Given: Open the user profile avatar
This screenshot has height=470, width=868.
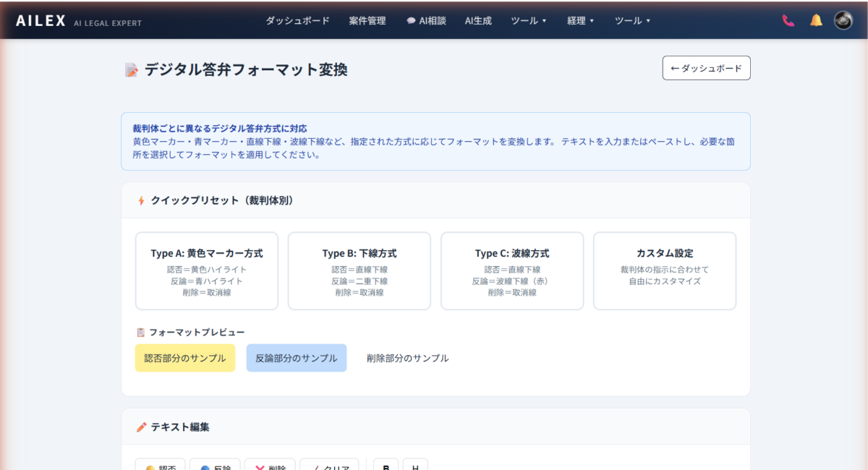Looking at the screenshot, I should click(x=843, y=21).
